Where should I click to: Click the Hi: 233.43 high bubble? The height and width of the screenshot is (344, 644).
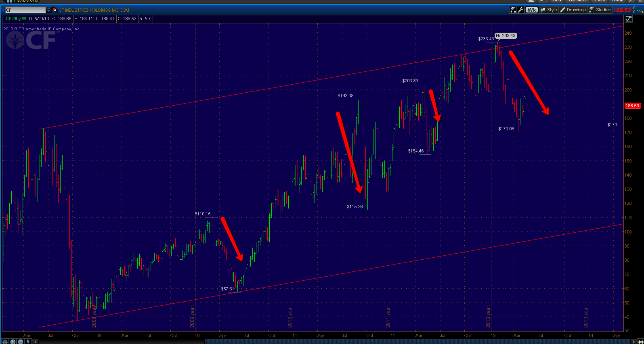pyautogui.click(x=506, y=35)
